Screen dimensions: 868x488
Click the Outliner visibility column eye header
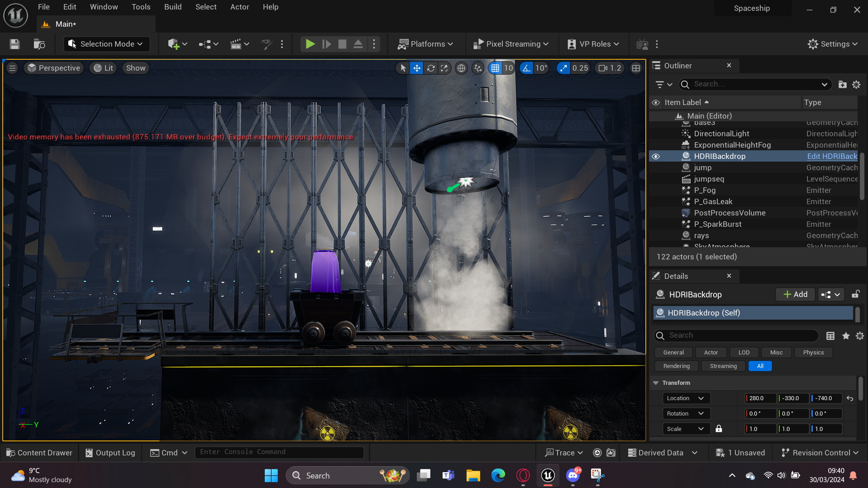point(655,102)
